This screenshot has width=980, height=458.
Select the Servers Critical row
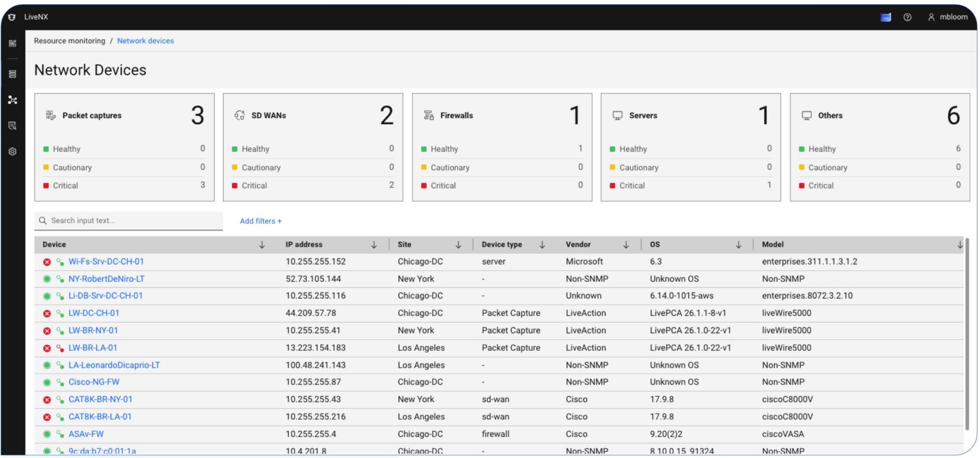coord(690,185)
